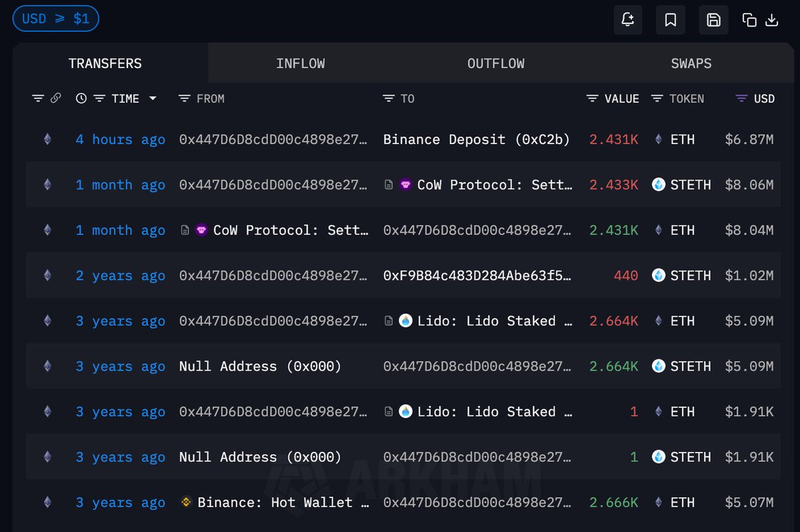Image resolution: width=800 pixels, height=532 pixels.
Task: Click STETH token icon in 2.664K STETH row
Action: pyautogui.click(x=659, y=366)
